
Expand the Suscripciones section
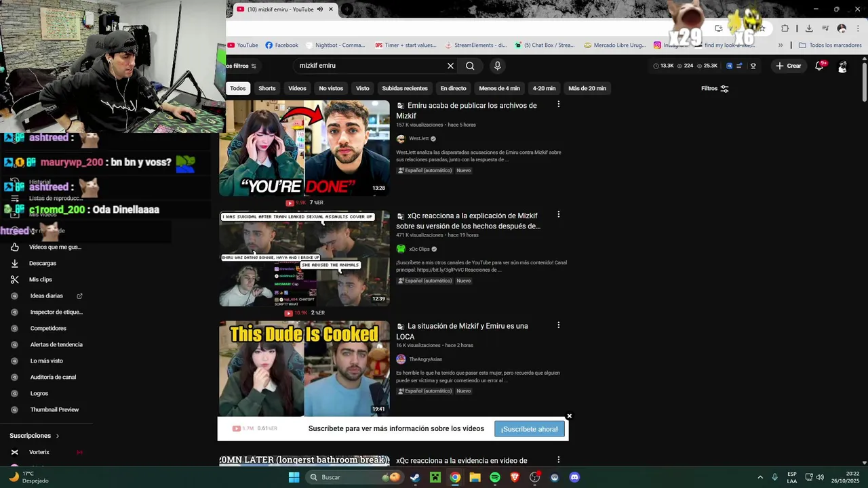tap(35, 436)
